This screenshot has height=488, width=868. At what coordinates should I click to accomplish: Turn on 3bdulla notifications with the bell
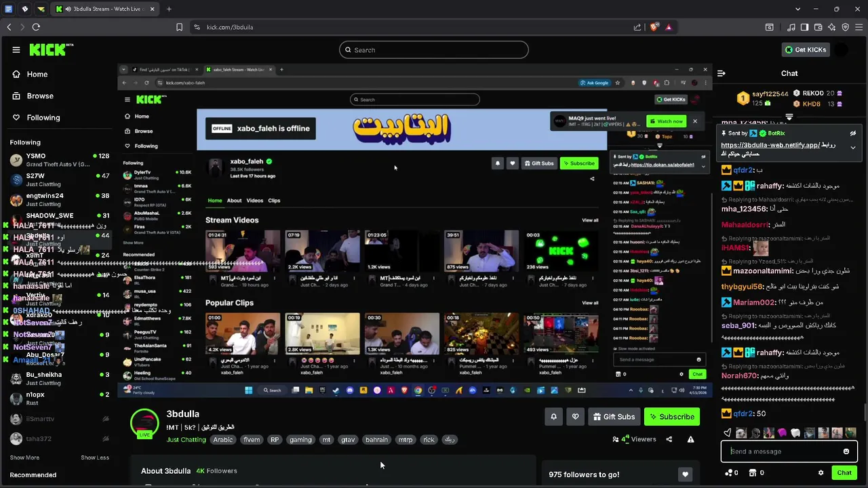(x=553, y=417)
